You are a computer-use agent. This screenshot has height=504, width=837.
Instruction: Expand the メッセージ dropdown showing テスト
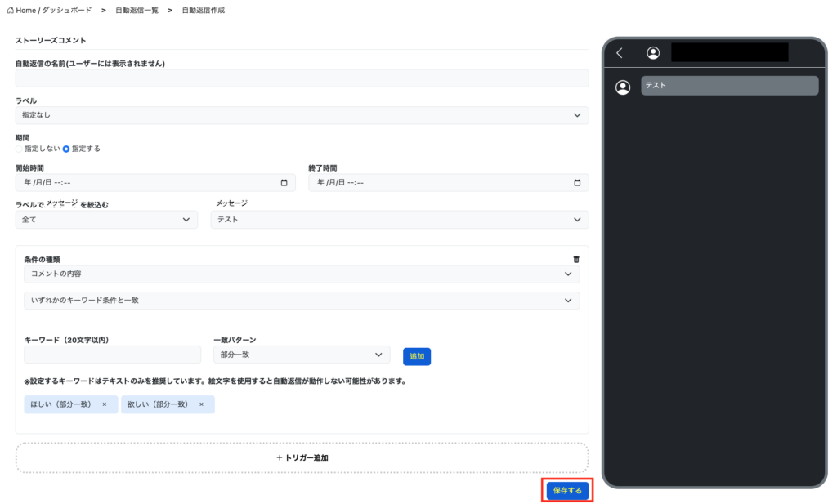(x=399, y=220)
